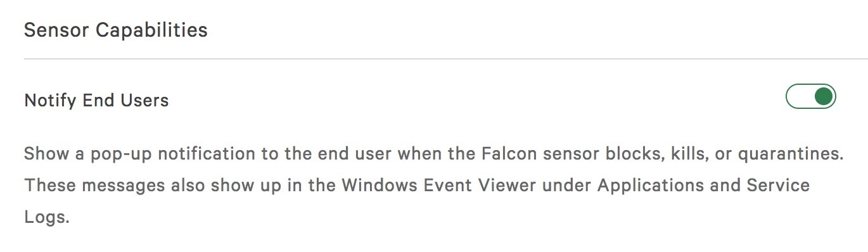Select the Sensor Capabilities heading
This screenshot has height=252, width=868.
point(116,30)
